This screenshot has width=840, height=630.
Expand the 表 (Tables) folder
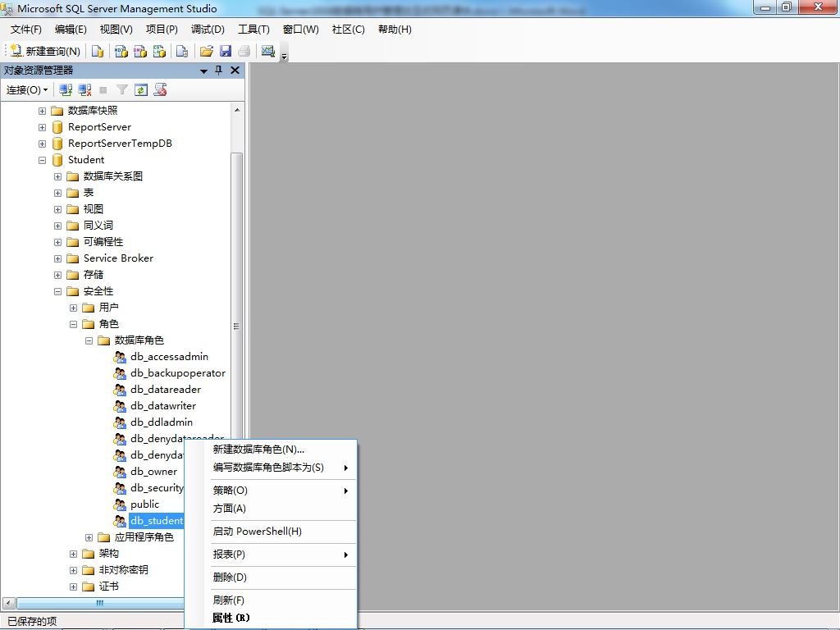[x=57, y=193]
